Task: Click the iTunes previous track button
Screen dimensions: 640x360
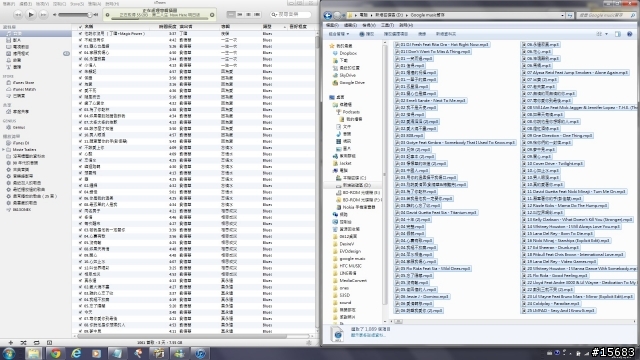Action: point(18,15)
